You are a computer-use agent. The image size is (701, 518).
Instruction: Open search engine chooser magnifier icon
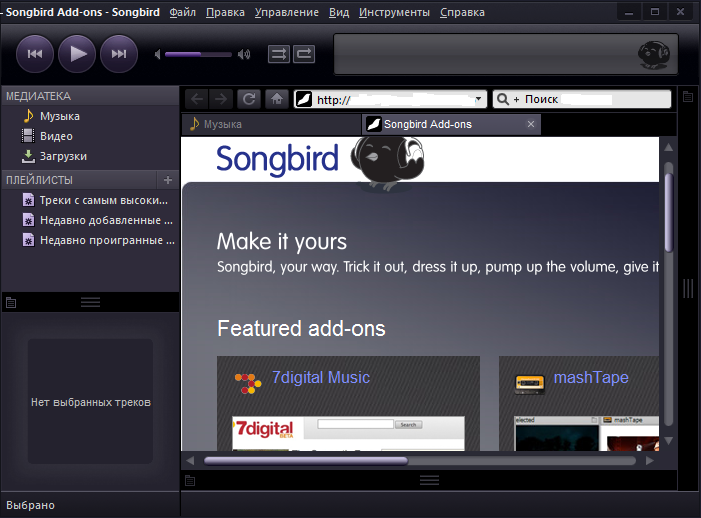pyautogui.click(x=503, y=99)
